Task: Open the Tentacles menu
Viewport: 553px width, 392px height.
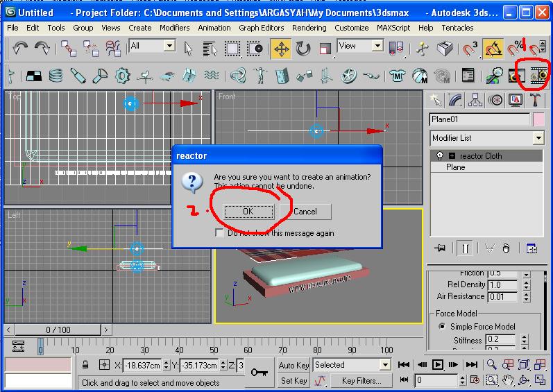Action: pos(457,28)
